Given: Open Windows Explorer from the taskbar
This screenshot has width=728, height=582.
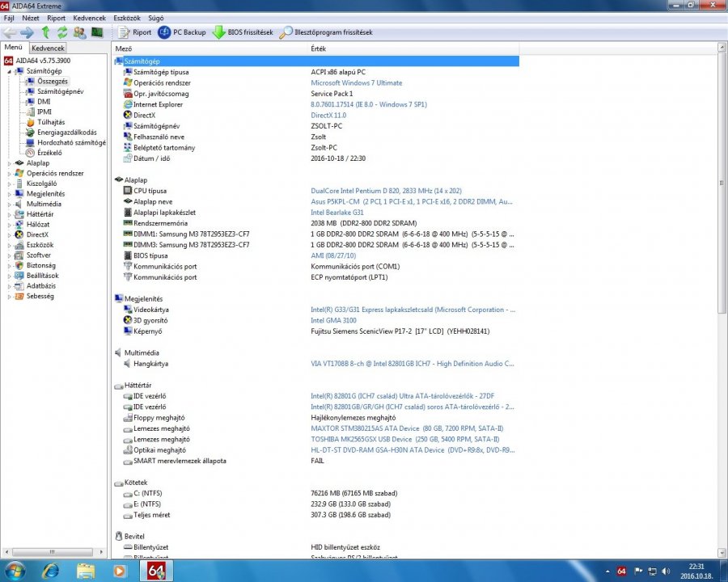Looking at the screenshot, I should point(86,571).
